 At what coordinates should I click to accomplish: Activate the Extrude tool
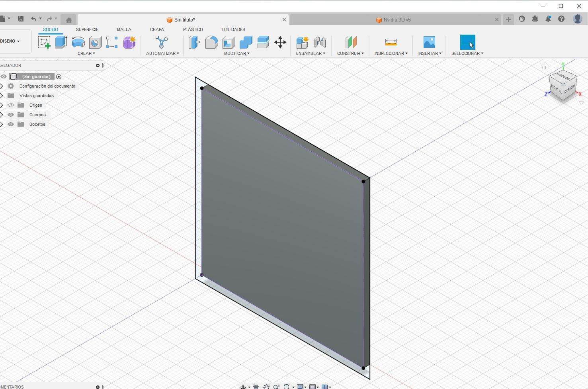[61, 42]
